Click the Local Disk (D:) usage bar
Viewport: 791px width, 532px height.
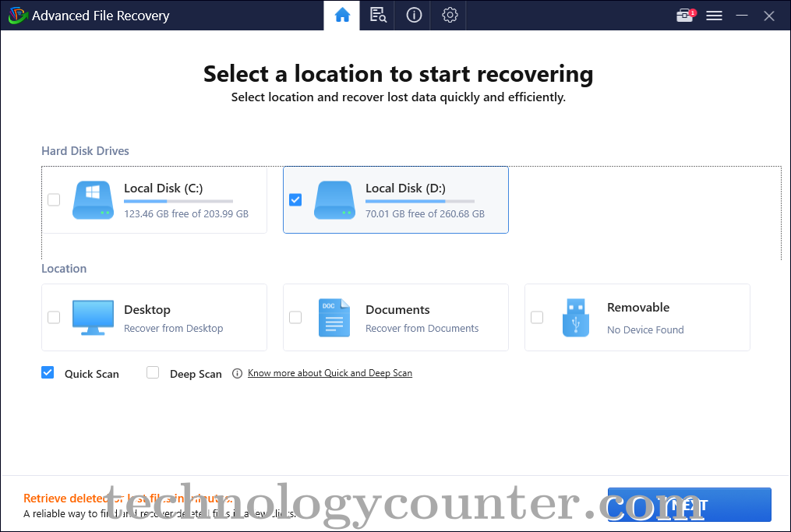(420, 201)
